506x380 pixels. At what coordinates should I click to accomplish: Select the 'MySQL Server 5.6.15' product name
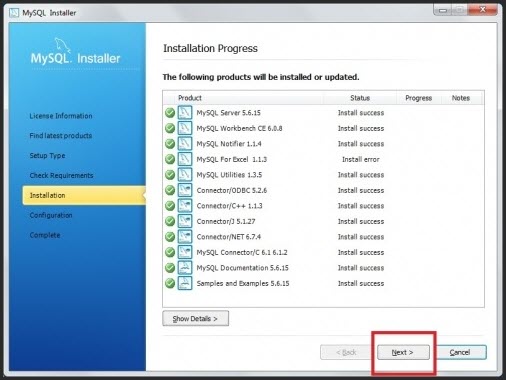[x=228, y=113]
